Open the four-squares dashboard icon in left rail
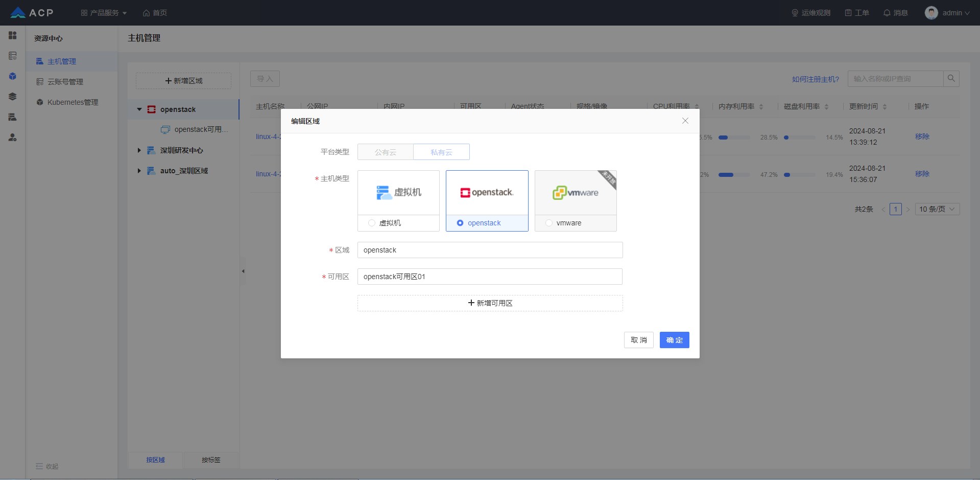The width and height of the screenshot is (980, 480). click(13, 35)
